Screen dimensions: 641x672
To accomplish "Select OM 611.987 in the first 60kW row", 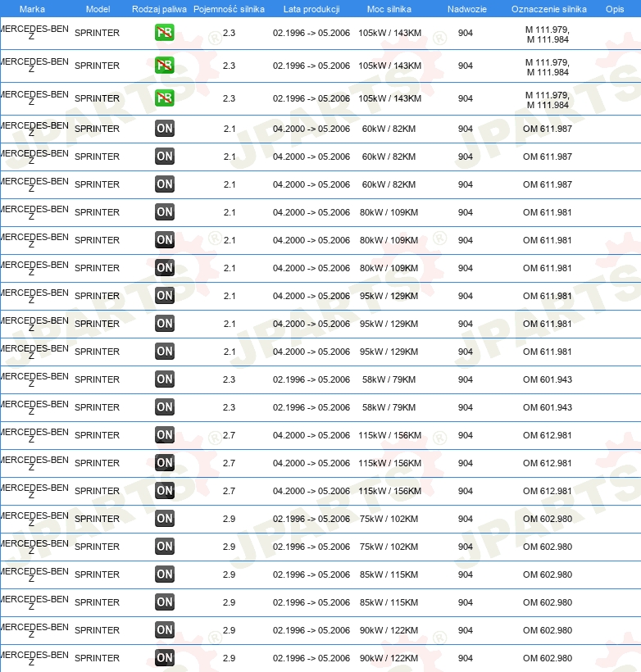I will pyautogui.click(x=548, y=129).
